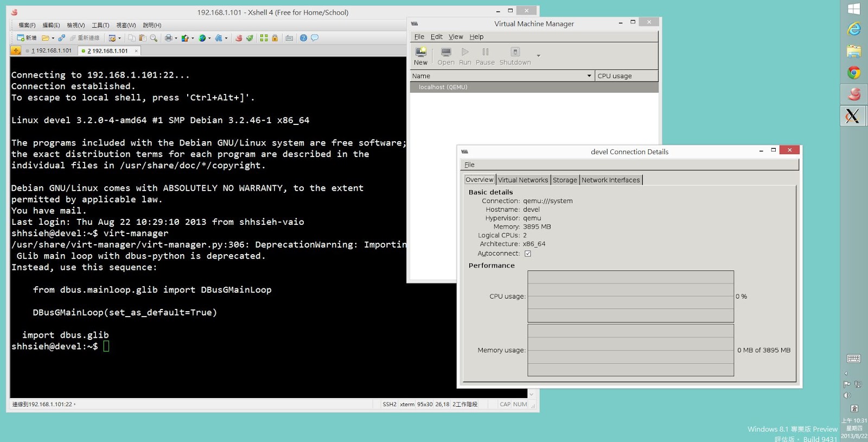Click the Print icon in Xshell toolbar
The height and width of the screenshot is (442, 868).
[x=169, y=38]
